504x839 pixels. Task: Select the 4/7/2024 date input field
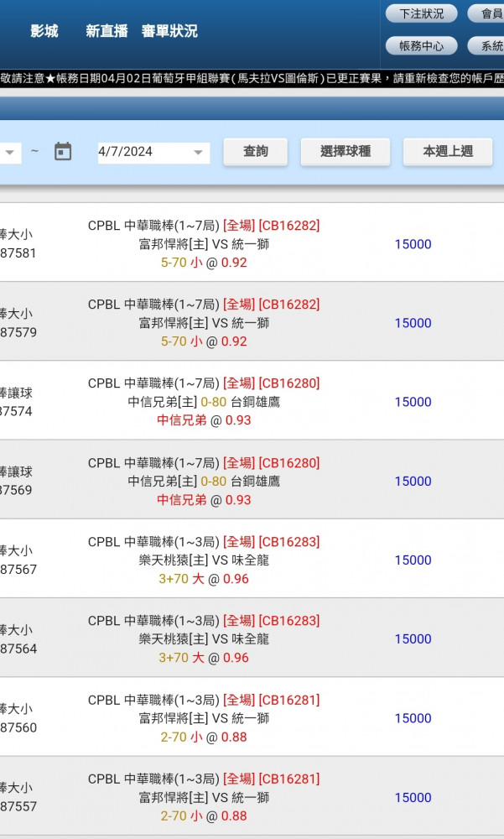click(x=153, y=153)
